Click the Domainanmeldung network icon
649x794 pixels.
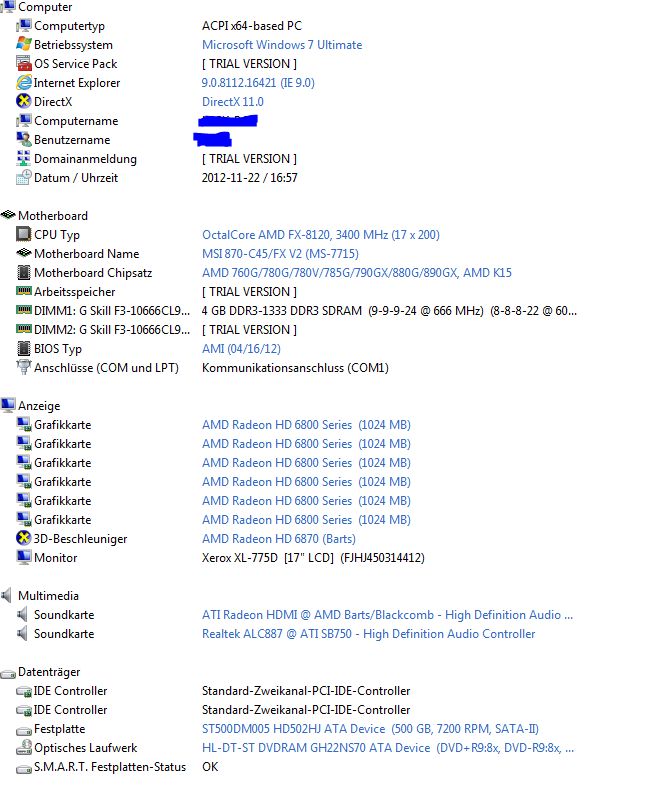[23, 158]
